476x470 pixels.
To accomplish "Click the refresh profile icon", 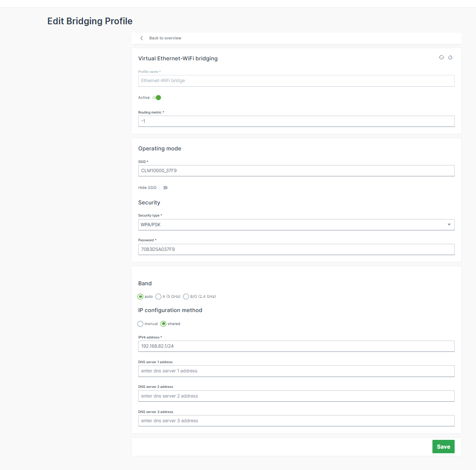I will click(441, 57).
